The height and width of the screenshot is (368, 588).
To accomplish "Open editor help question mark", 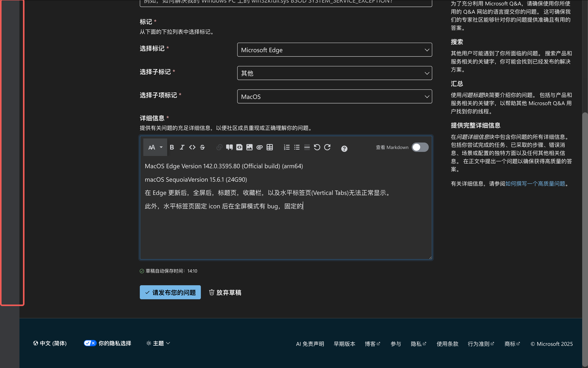I will pos(344,148).
